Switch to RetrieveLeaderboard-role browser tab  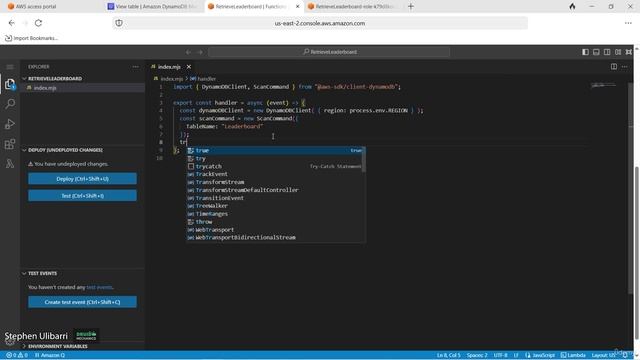click(354, 7)
